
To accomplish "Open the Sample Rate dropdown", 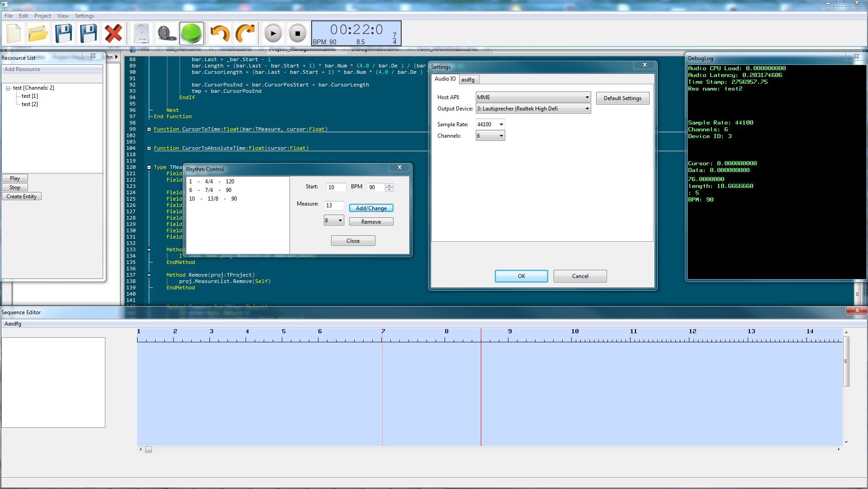I will (490, 125).
